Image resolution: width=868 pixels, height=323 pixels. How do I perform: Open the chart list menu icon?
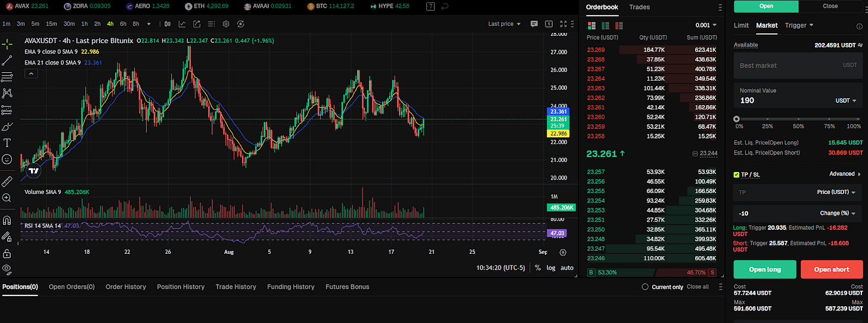pyautogui.click(x=211, y=24)
